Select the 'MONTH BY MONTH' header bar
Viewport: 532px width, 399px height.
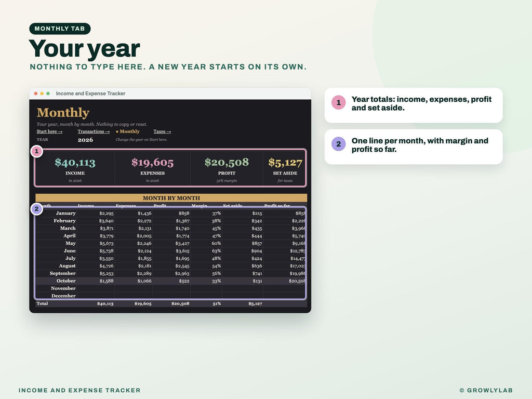click(171, 198)
